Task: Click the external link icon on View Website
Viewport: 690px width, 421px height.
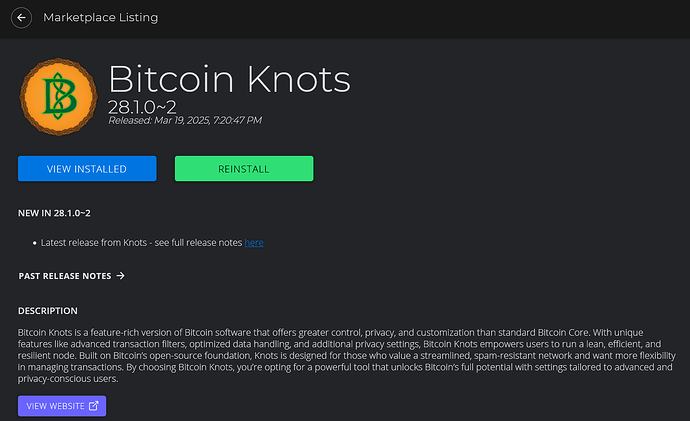Action: (x=94, y=406)
